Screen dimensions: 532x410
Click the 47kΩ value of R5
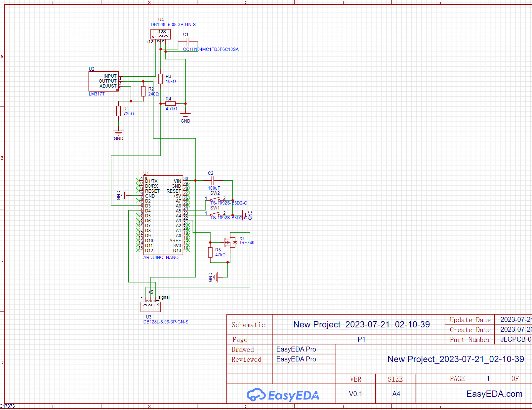click(x=220, y=255)
